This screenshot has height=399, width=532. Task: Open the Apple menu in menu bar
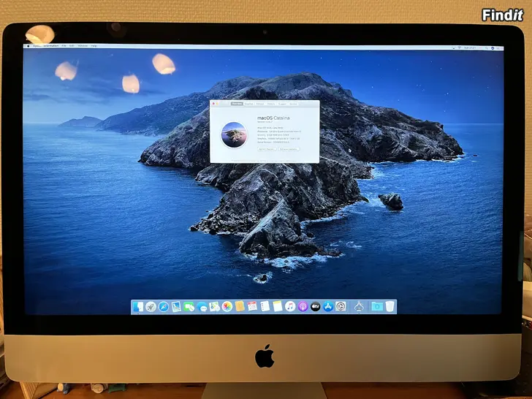[x=28, y=46]
